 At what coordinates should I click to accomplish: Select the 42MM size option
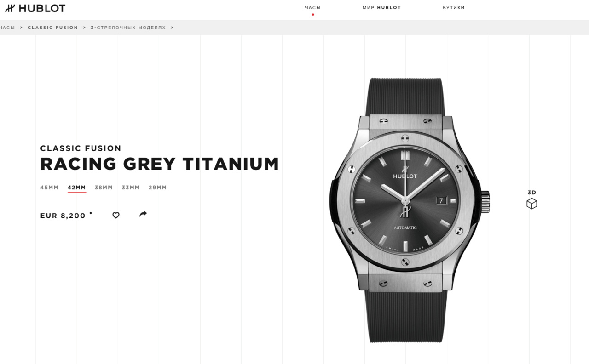pos(77,188)
